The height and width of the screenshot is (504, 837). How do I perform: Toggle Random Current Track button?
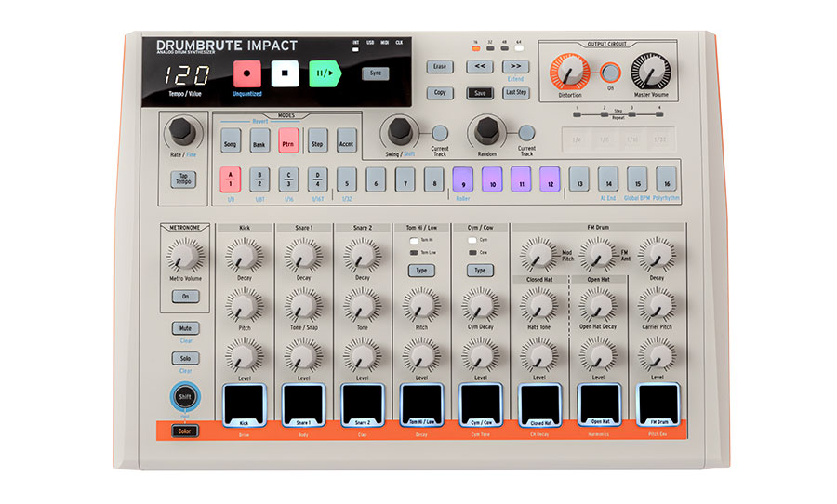coord(526,132)
